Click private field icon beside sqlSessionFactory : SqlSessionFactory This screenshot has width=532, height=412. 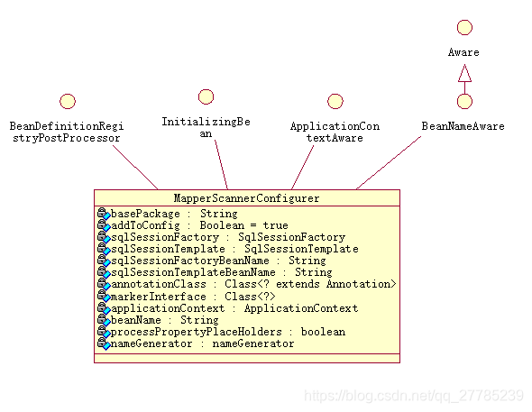point(104,237)
